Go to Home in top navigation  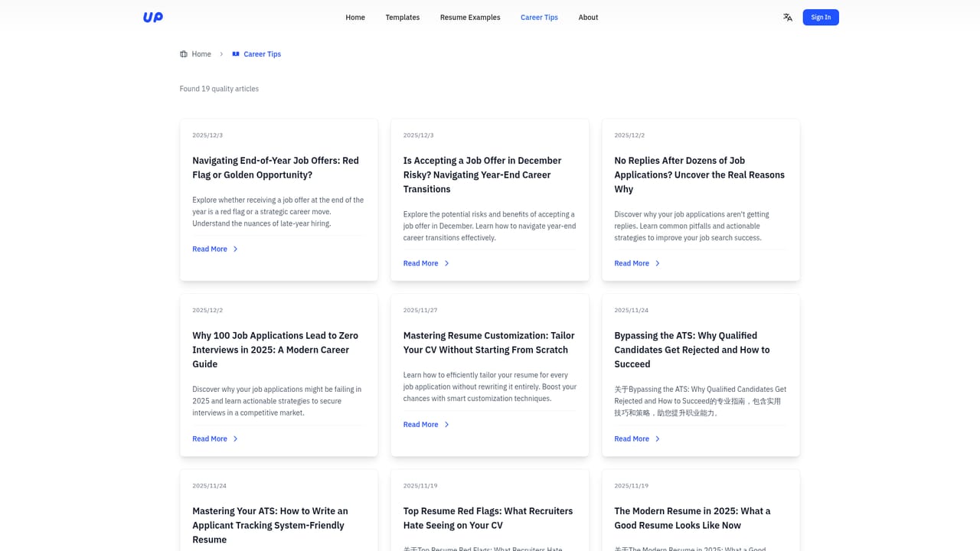[x=355, y=18]
